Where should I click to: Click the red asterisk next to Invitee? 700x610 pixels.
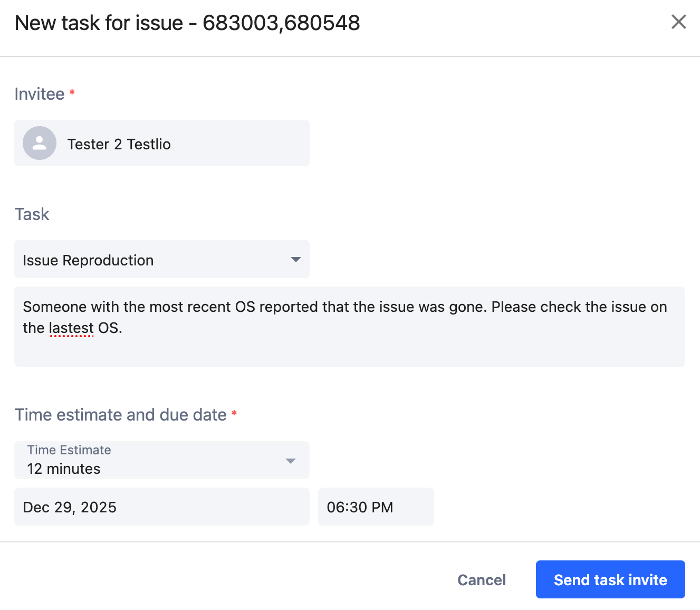(72, 93)
